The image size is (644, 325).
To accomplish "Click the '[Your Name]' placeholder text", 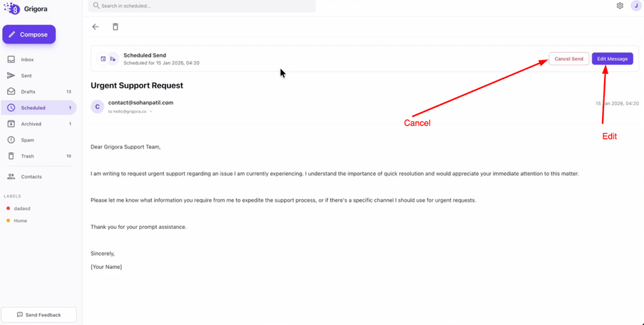I will click(106, 267).
